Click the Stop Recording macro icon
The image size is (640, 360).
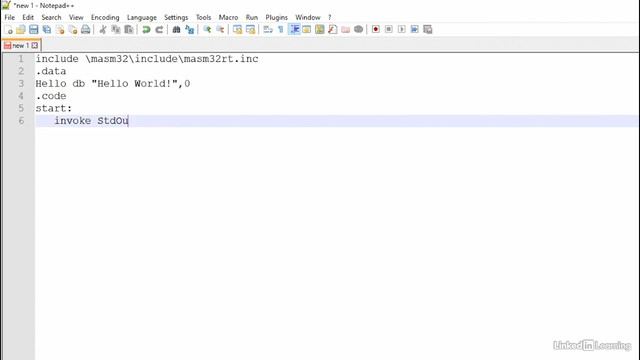tap(389, 29)
